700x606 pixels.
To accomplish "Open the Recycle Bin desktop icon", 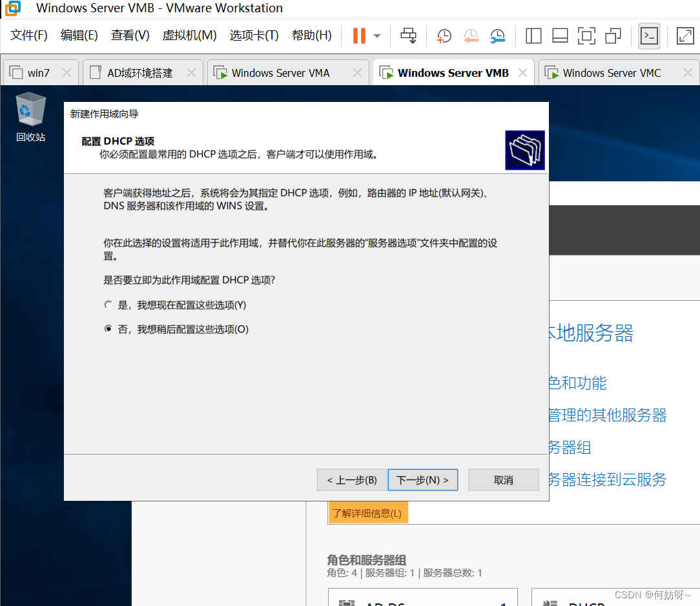I will 31,117.
